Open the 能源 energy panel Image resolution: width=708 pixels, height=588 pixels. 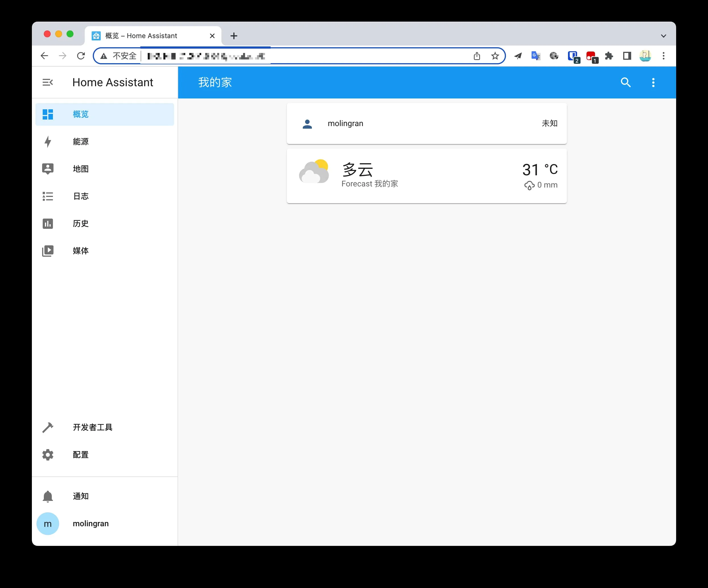click(81, 142)
